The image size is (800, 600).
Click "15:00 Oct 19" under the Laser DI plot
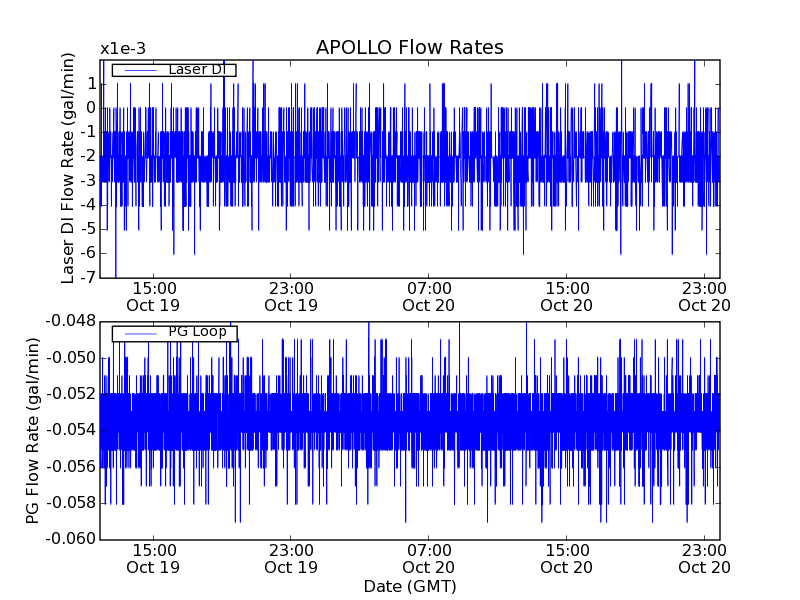click(153, 297)
